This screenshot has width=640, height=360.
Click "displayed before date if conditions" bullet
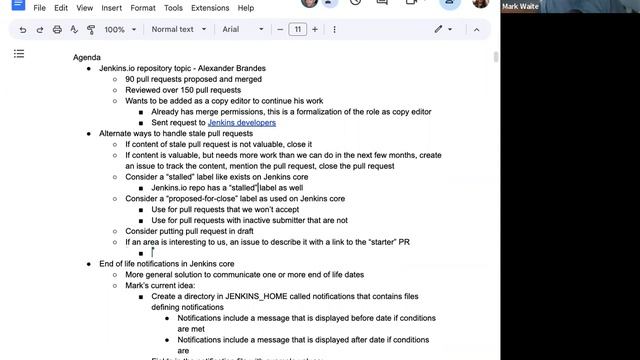[x=307, y=323]
